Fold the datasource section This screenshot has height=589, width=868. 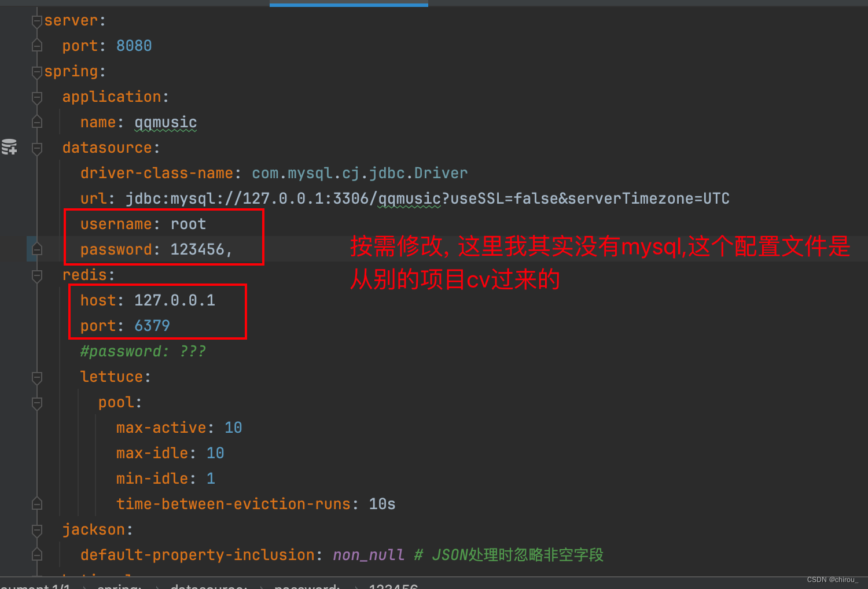click(x=37, y=148)
